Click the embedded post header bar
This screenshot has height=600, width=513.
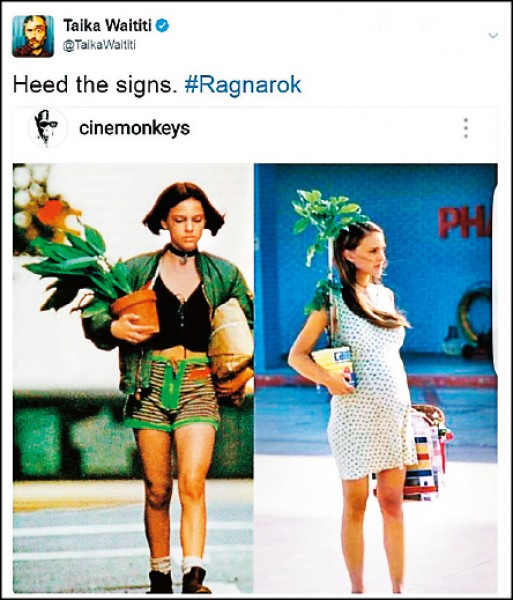point(255,128)
